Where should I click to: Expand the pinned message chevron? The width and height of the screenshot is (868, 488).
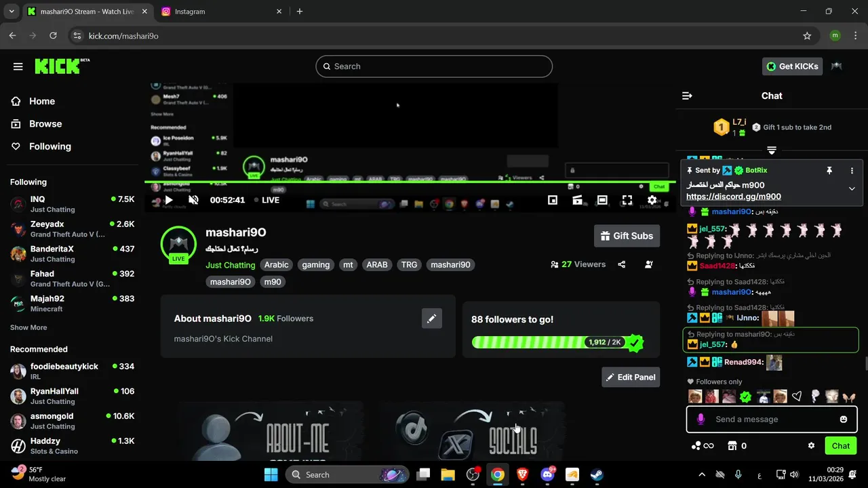click(x=852, y=188)
